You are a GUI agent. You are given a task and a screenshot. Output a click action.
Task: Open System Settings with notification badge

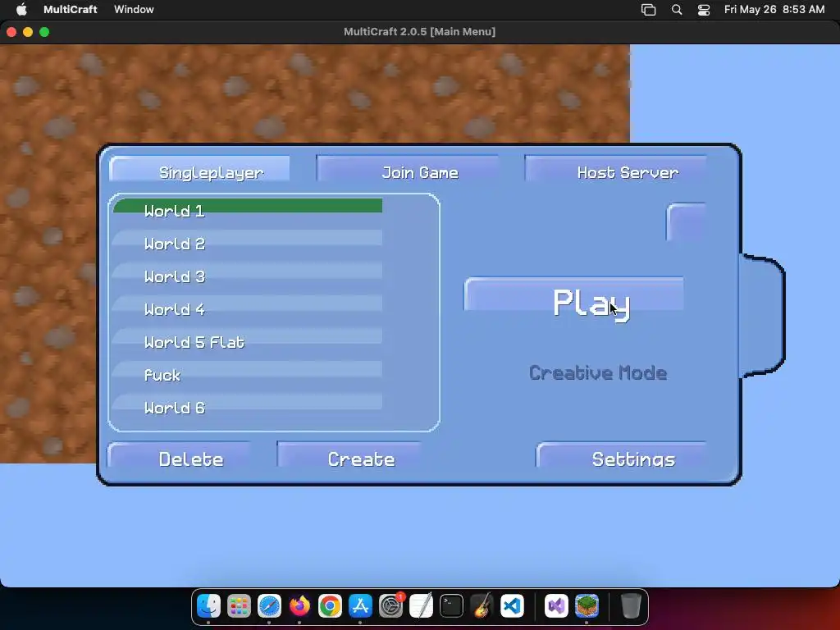pos(391,606)
